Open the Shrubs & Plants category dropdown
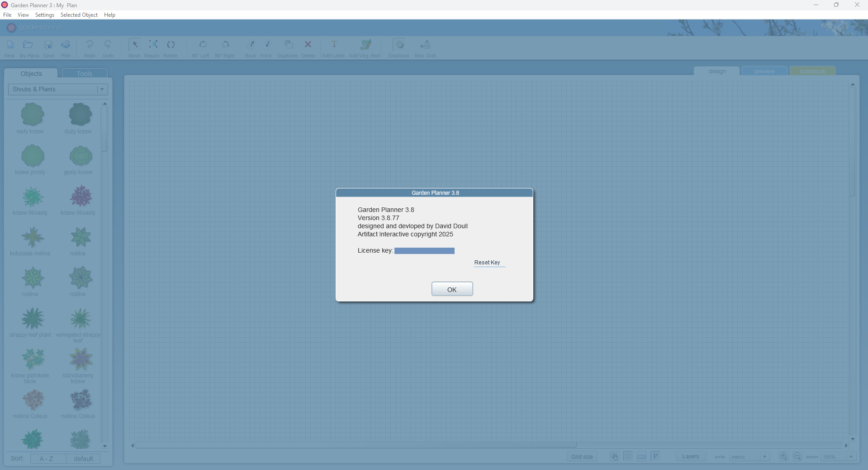Viewport: 868px width, 470px height. pos(58,89)
